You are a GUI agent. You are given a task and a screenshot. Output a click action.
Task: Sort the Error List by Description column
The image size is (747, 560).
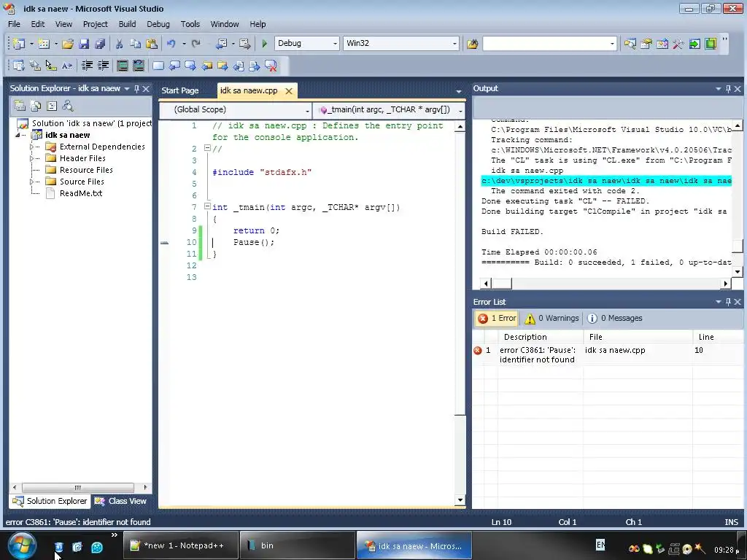[x=541, y=337]
